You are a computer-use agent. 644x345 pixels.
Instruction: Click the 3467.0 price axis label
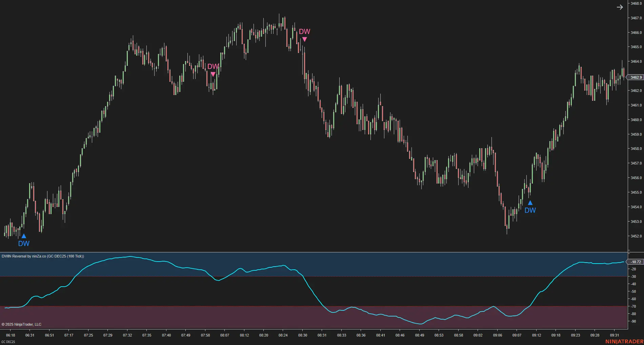636,18
